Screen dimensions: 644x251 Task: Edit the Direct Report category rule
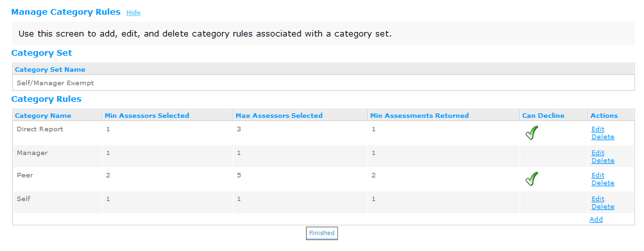coord(598,129)
